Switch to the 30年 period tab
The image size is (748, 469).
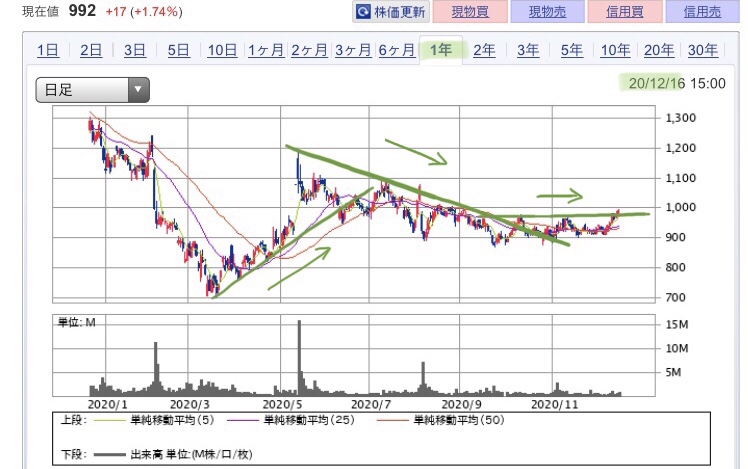[x=703, y=50]
